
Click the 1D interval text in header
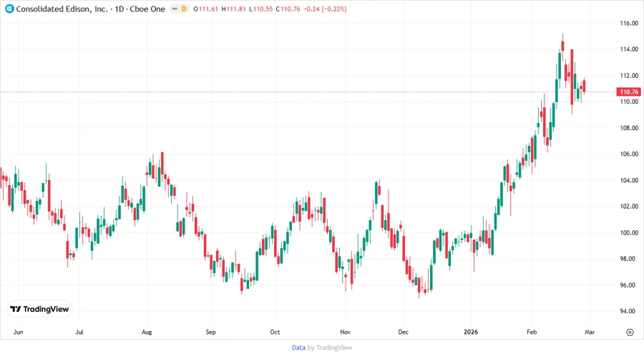click(119, 9)
